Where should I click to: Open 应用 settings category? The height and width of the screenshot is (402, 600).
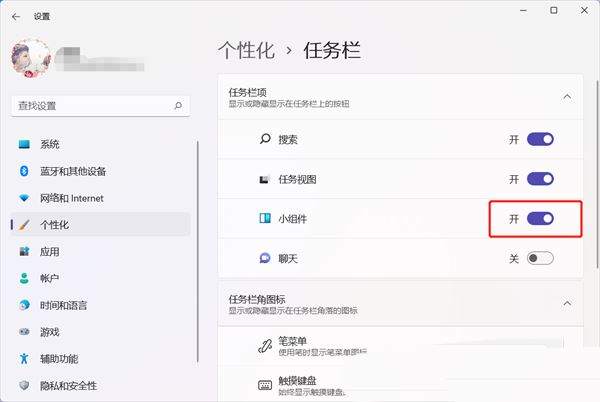50,252
